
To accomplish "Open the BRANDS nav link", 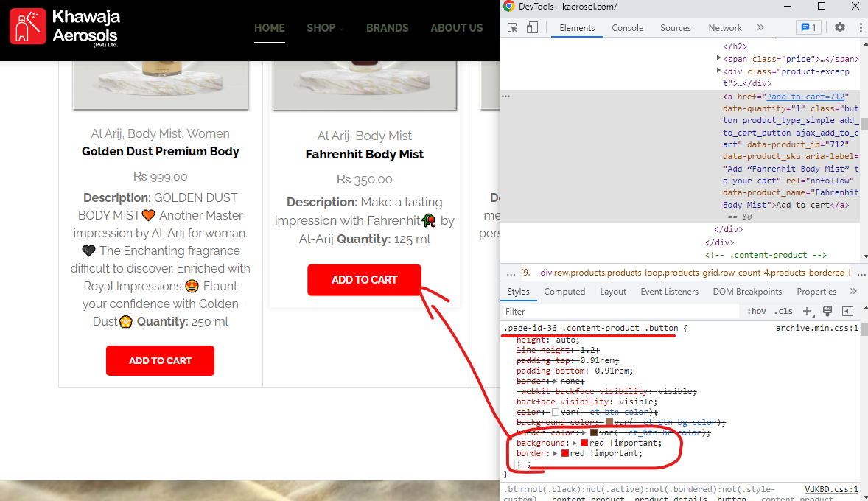I will (x=387, y=28).
